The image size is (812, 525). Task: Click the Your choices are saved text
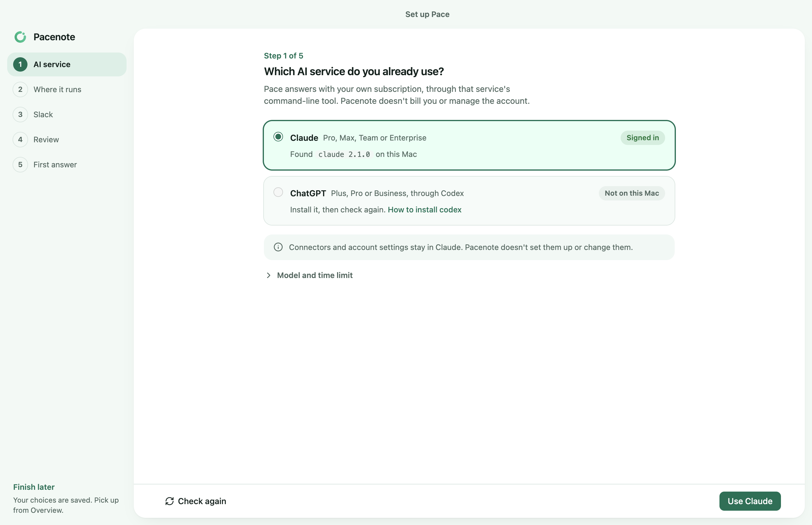pyautogui.click(x=66, y=505)
